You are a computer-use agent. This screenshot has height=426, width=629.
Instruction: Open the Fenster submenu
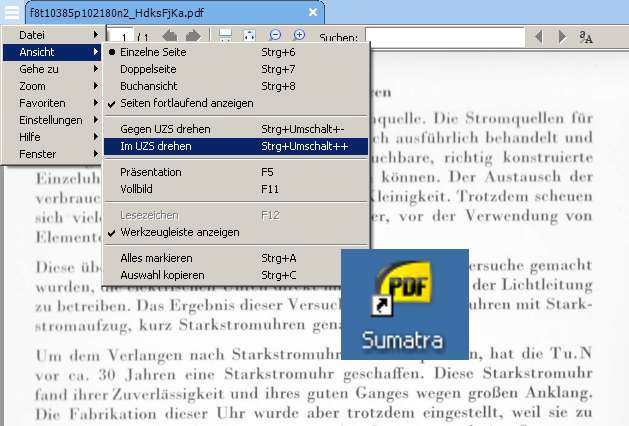pyautogui.click(x=53, y=154)
